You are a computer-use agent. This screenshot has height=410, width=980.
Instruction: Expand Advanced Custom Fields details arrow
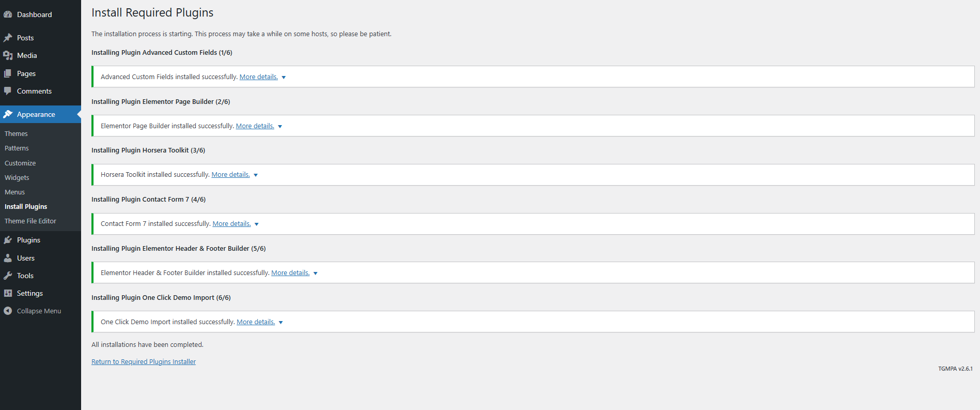[x=284, y=78]
